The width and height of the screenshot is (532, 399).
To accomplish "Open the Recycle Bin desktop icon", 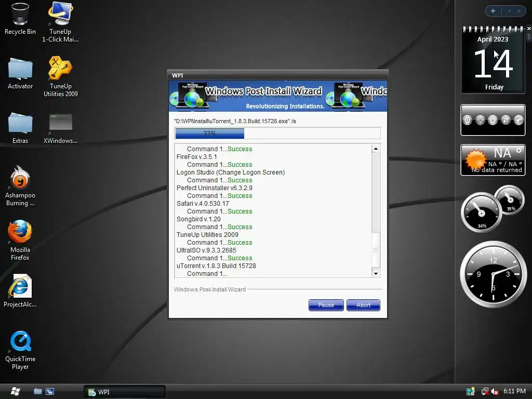I will tap(20, 19).
